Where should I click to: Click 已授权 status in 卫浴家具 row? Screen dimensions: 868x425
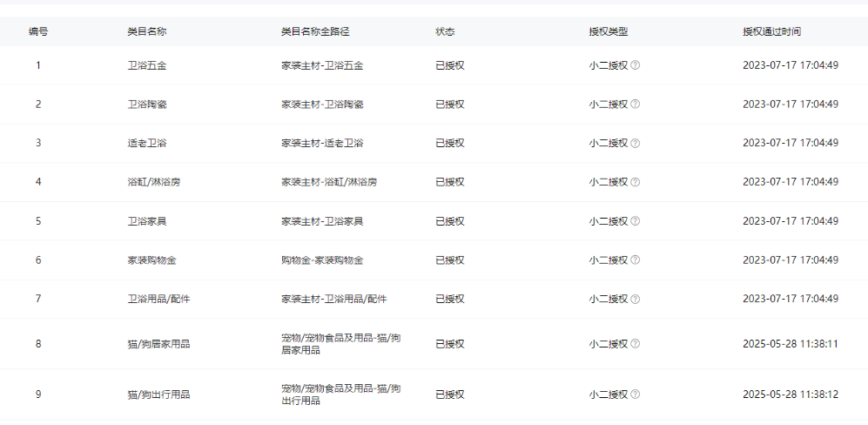click(449, 221)
